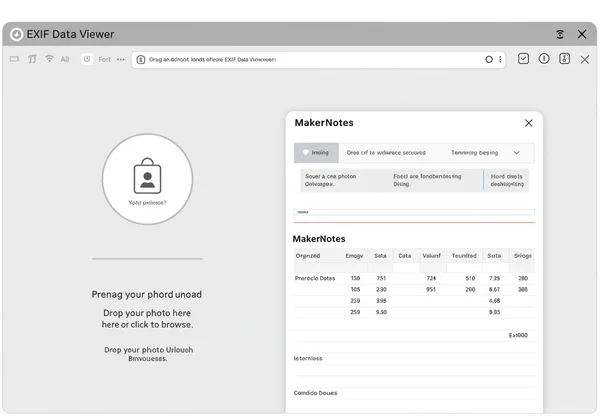This screenshot has height=420, width=600.
Task: Click the table value 105
Action: [x=355, y=290]
